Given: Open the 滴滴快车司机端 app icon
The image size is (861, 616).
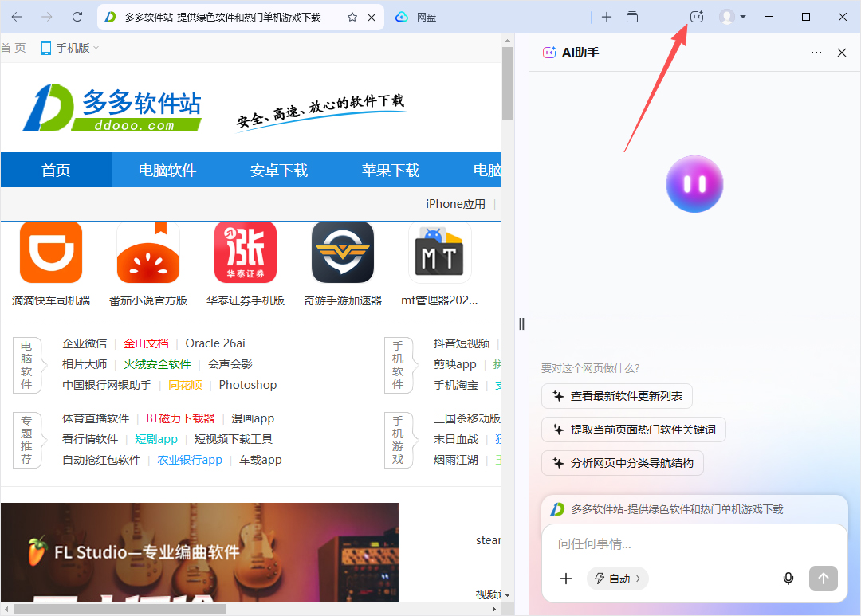Looking at the screenshot, I should (51, 252).
